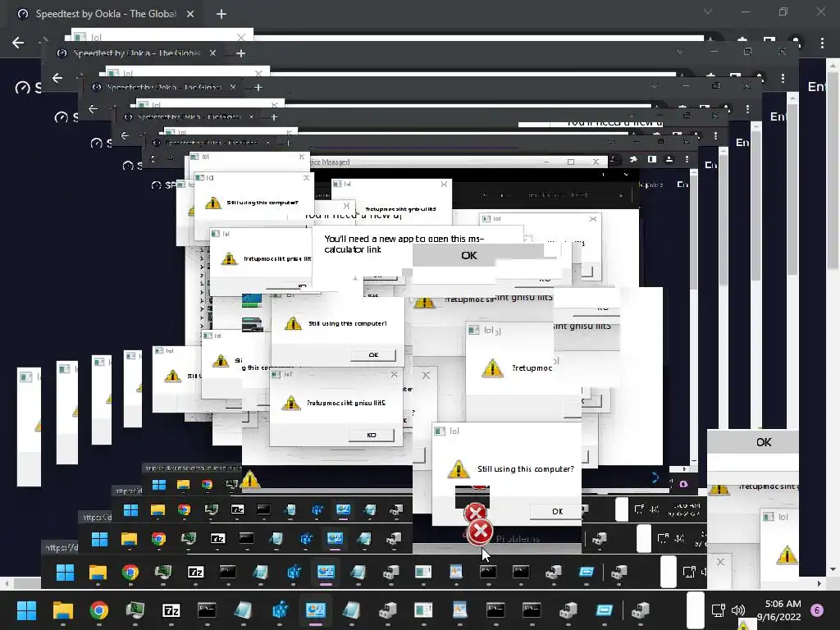Image resolution: width=840 pixels, height=630 pixels.
Task: Open tab search chevron in outermost Chrome title bar
Action: click(x=708, y=11)
